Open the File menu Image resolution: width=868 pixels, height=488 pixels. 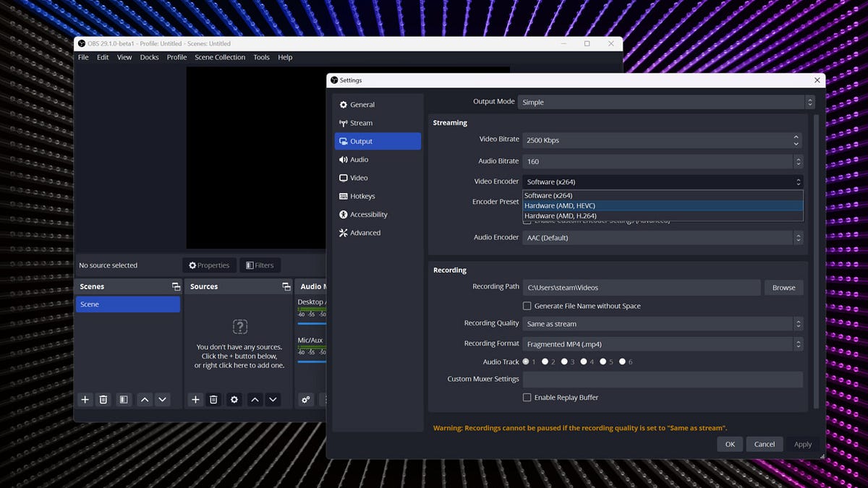83,57
